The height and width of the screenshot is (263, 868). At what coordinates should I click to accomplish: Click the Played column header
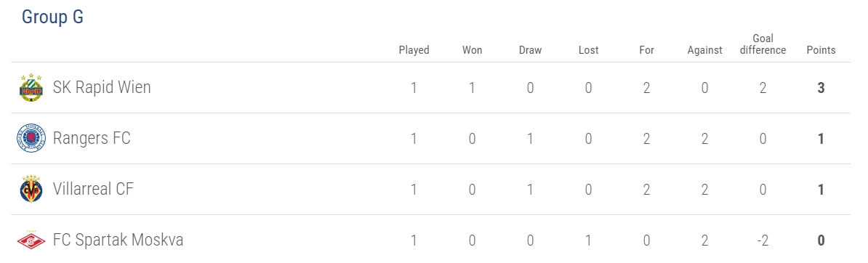coord(414,50)
